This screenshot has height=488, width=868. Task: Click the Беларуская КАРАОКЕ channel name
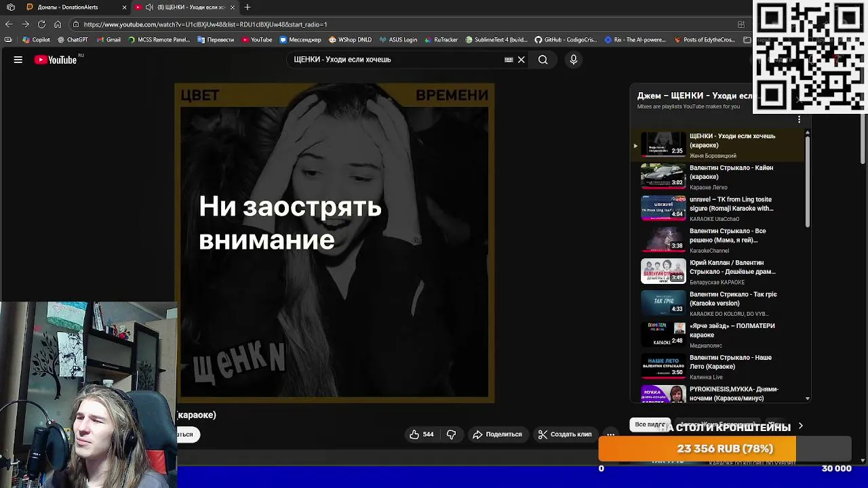point(717,283)
